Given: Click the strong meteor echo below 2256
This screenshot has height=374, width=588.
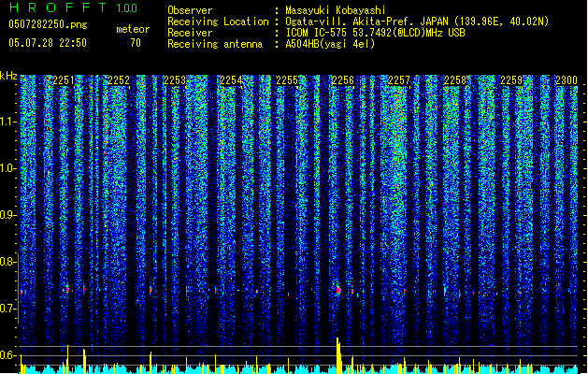Looking at the screenshot, I should (x=338, y=290).
